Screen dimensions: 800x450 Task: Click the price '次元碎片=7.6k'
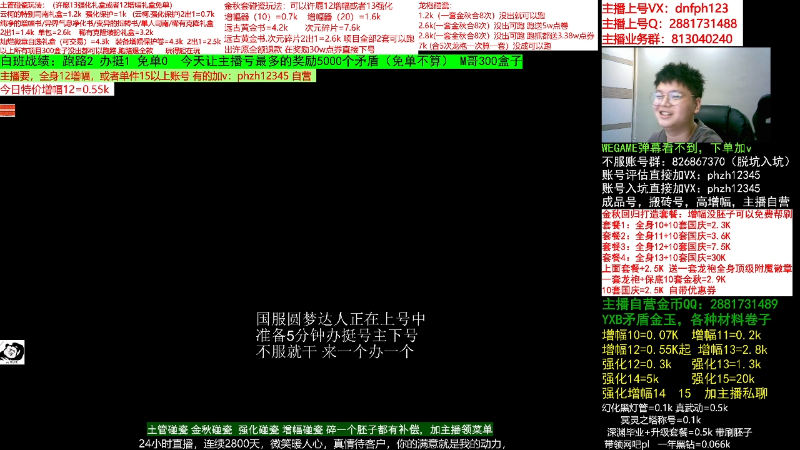pos(333,28)
